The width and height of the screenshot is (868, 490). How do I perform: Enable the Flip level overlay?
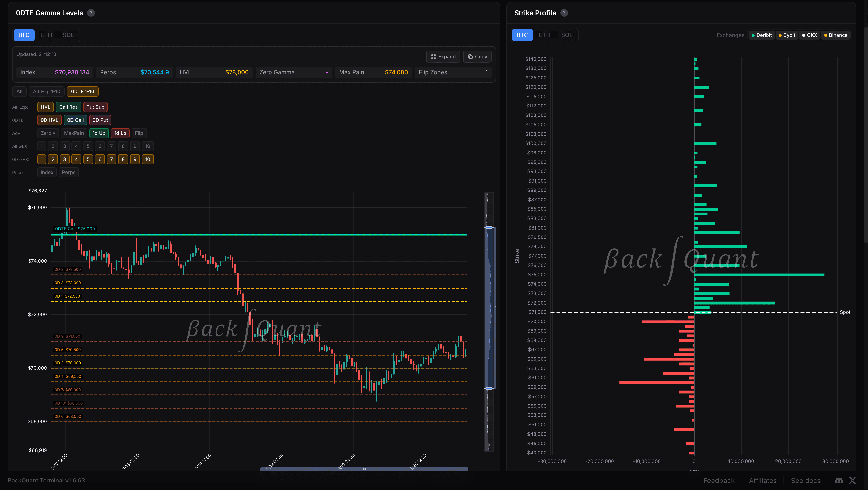coord(139,133)
